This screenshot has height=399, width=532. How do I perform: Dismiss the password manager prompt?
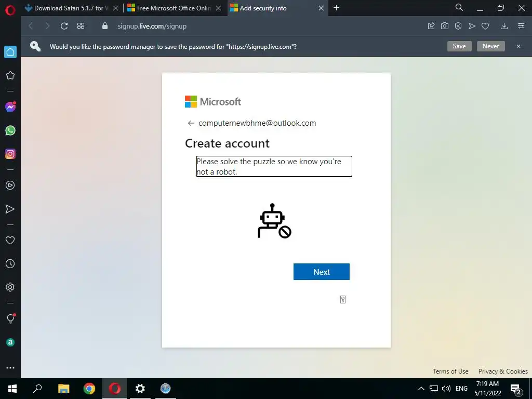pos(518,46)
